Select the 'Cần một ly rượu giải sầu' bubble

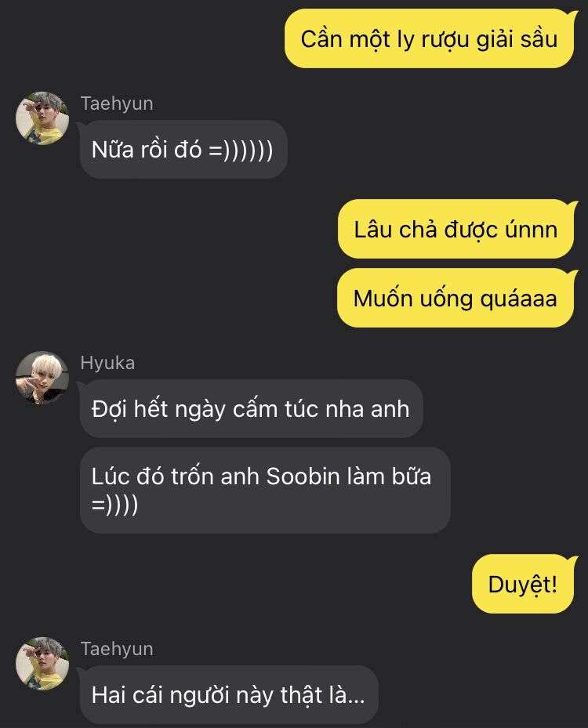pos(430,38)
